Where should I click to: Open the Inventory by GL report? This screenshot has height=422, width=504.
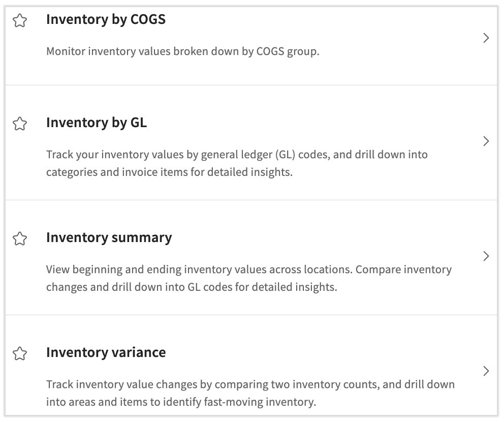point(96,123)
